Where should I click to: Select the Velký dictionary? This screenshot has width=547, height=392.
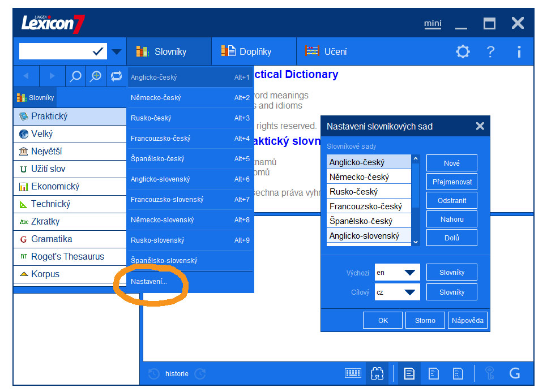pos(70,134)
